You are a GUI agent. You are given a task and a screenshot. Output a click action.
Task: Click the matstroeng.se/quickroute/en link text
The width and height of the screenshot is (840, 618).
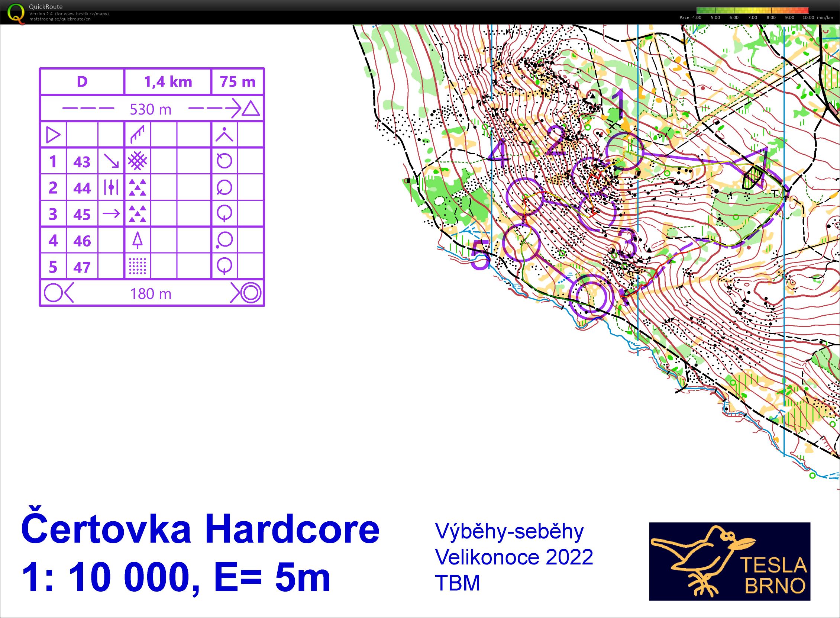click(x=60, y=19)
